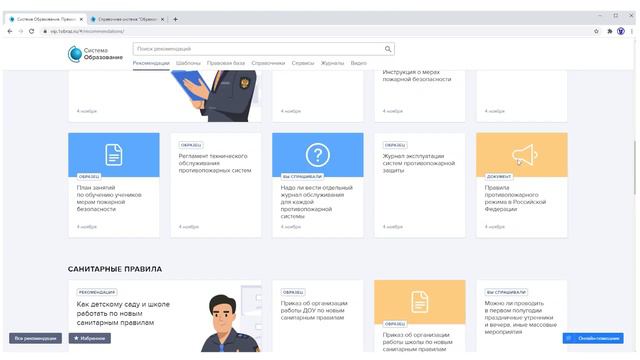Close the second browser tab
This screenshot has width=640, height=360.
pyautogui.click(x=162, y=19)
